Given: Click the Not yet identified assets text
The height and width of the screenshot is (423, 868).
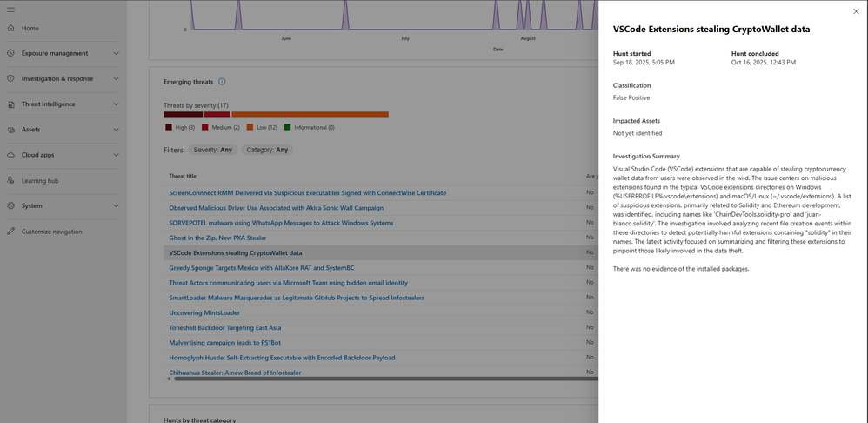Looking at the screenshot, I should 638,133.
